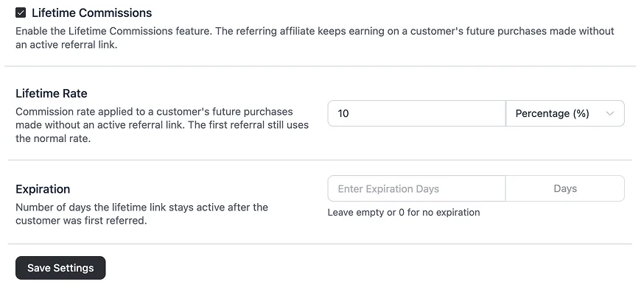Click the placeholder text 'Enter Expiration Days'
This screenshot has width=644, height=287.
388,189
